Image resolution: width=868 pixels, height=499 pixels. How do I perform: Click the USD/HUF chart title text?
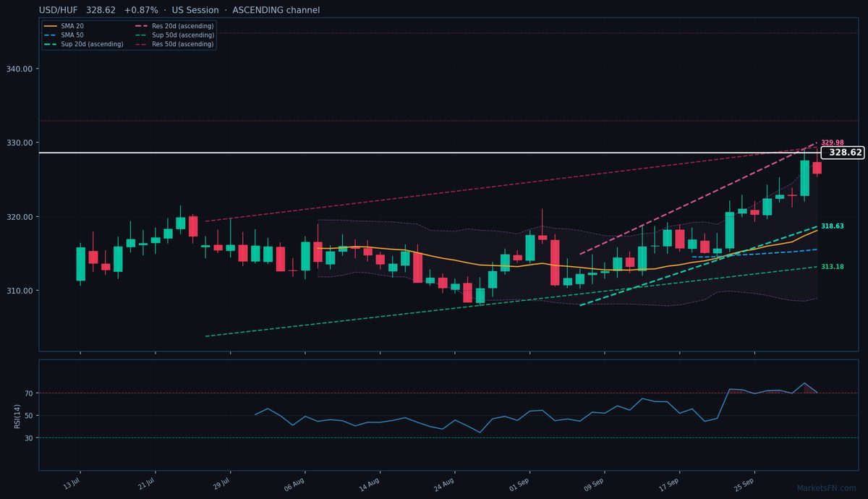tap(179, 10)
